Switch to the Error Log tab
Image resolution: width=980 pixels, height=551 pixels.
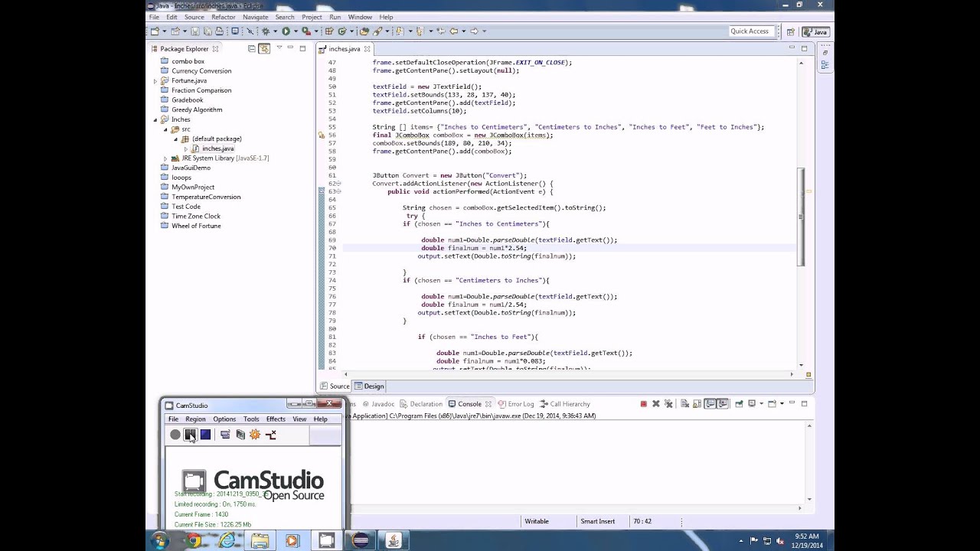coord(515,404)
